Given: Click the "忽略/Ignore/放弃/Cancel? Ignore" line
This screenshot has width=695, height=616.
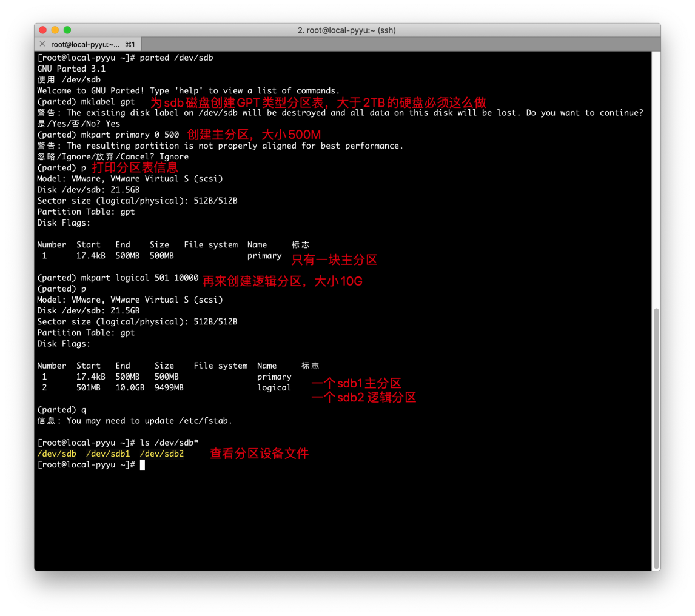Looking at the screenshot, I should tap(113, 156).
